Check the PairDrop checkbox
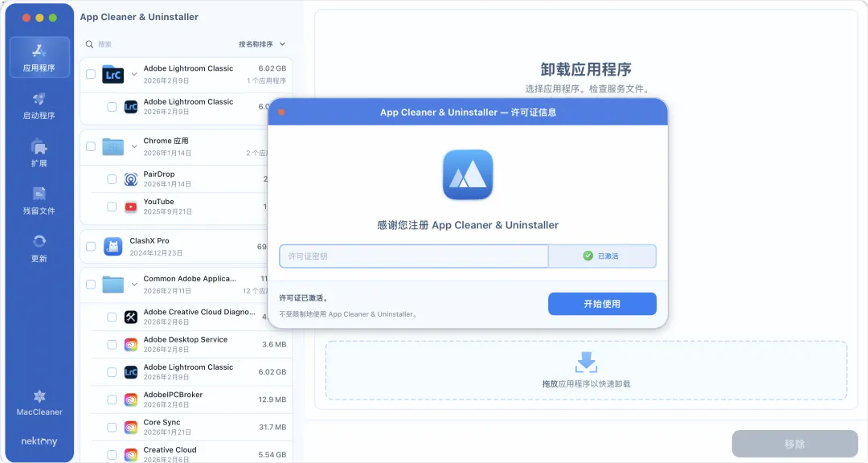Screen dimensions: 868x463 pyautogui.click(x=112, y=179)
